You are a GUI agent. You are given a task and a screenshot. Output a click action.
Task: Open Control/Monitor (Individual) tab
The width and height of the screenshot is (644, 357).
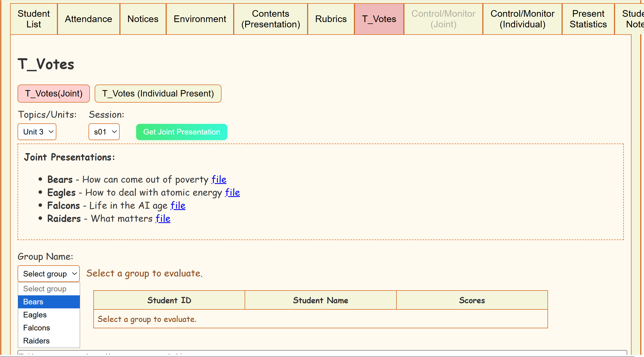click(x=522, y=19)
